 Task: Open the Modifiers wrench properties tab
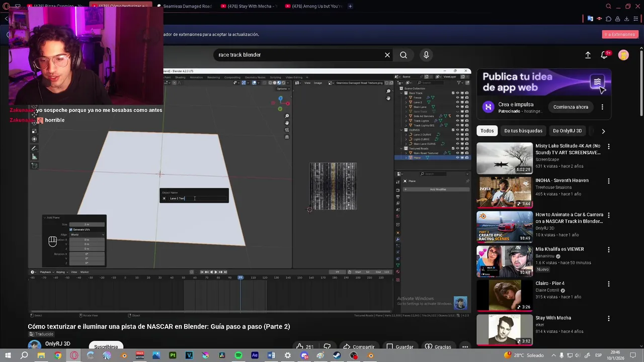[x=398, y=239]
